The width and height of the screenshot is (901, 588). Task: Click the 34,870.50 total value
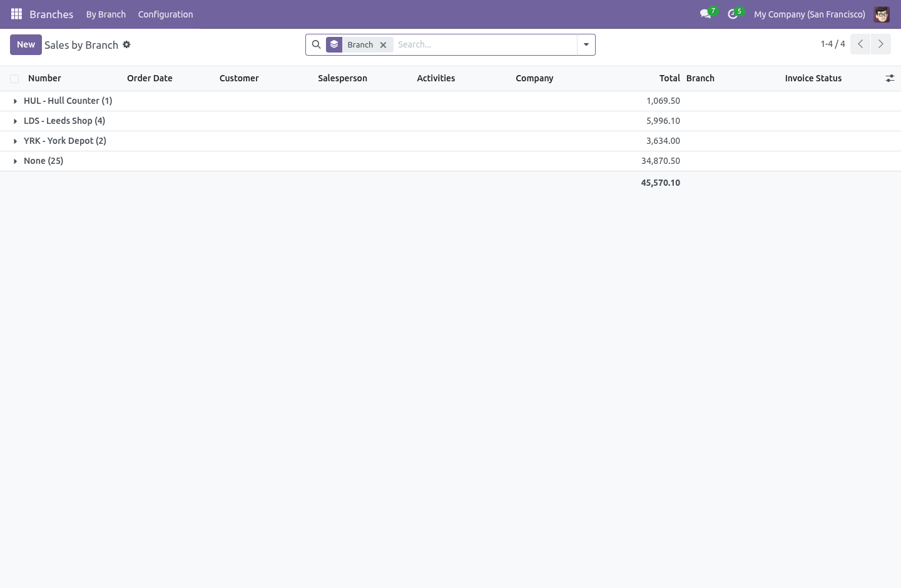point(660,161)
